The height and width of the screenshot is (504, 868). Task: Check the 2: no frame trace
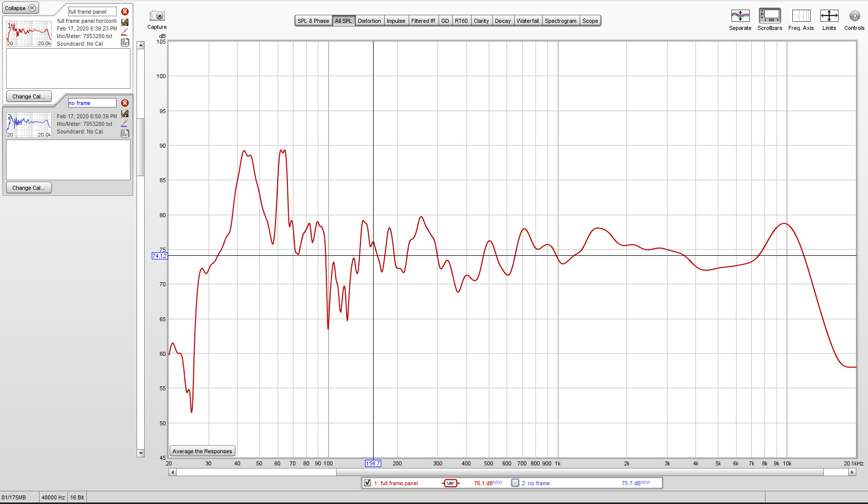[515, 483]
